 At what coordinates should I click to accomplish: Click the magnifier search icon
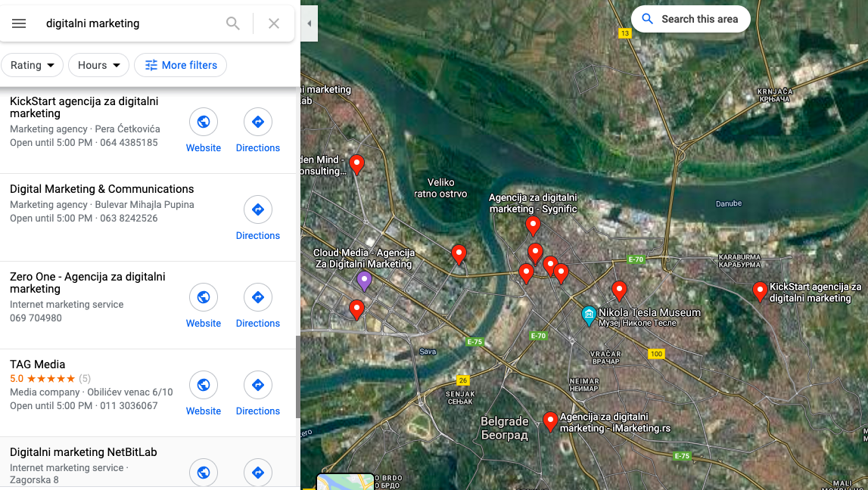point(233,23)
